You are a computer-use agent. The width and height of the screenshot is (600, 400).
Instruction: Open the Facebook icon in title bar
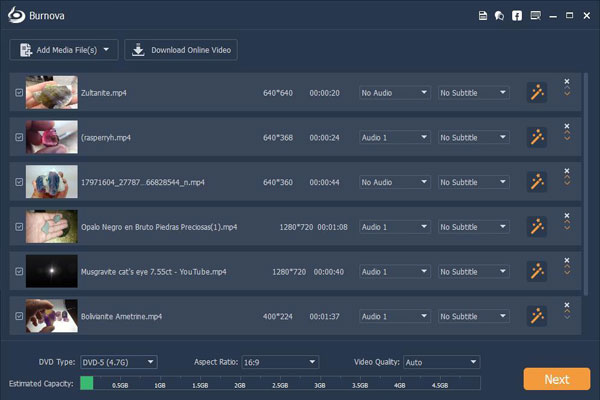(517, 16)
